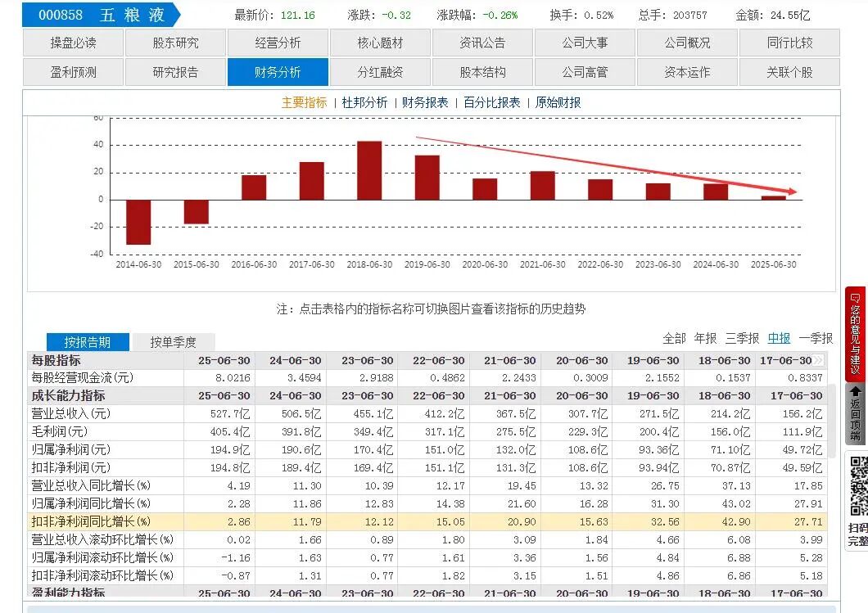Click the 归属净利润(元) indicator name

(x=71, y=449)
